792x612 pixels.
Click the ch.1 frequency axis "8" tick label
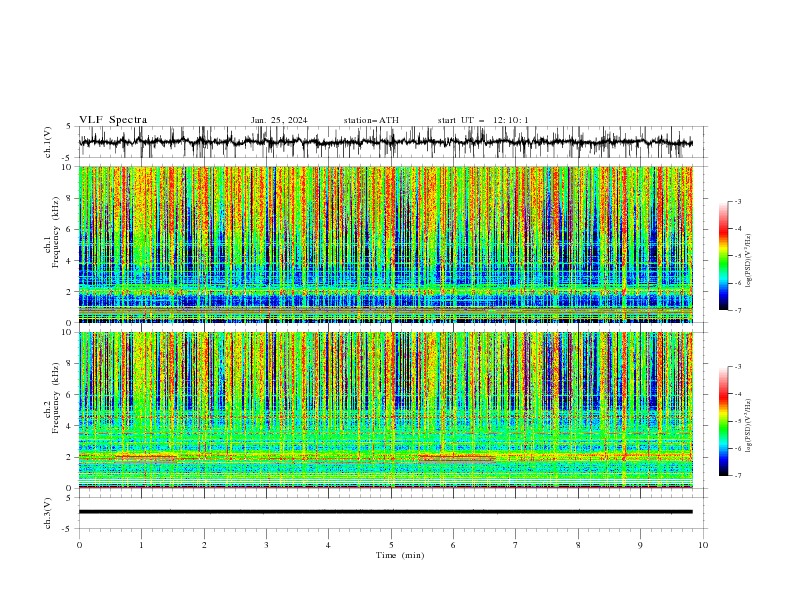tap(71, 198)
